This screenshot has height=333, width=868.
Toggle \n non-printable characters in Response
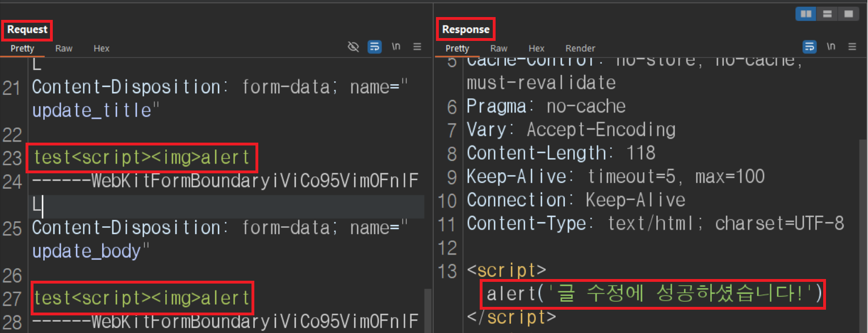tap(831, 47)
